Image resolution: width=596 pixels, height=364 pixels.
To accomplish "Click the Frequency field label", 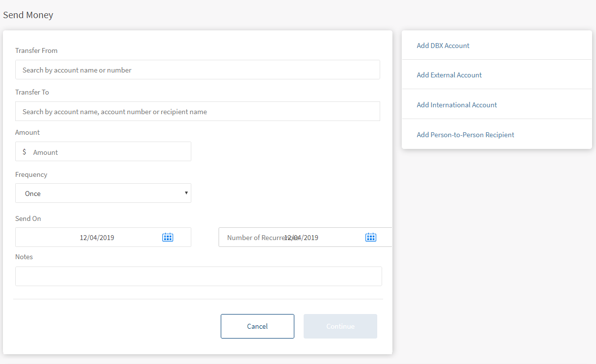I will click(x=31, y=174).
